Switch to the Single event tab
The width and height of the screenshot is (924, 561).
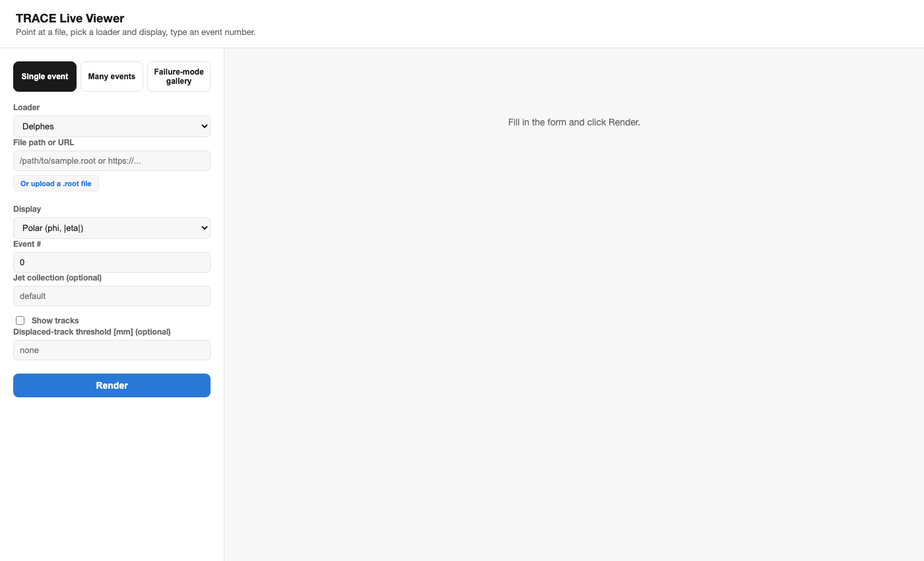pyautogui.click(x=45, y=77)
